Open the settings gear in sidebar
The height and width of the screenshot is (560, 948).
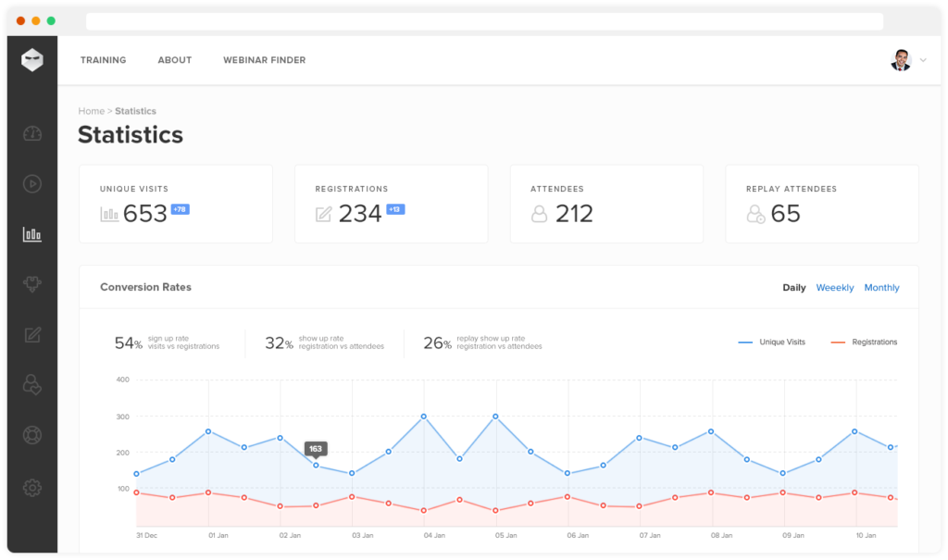tap(32, 488)
